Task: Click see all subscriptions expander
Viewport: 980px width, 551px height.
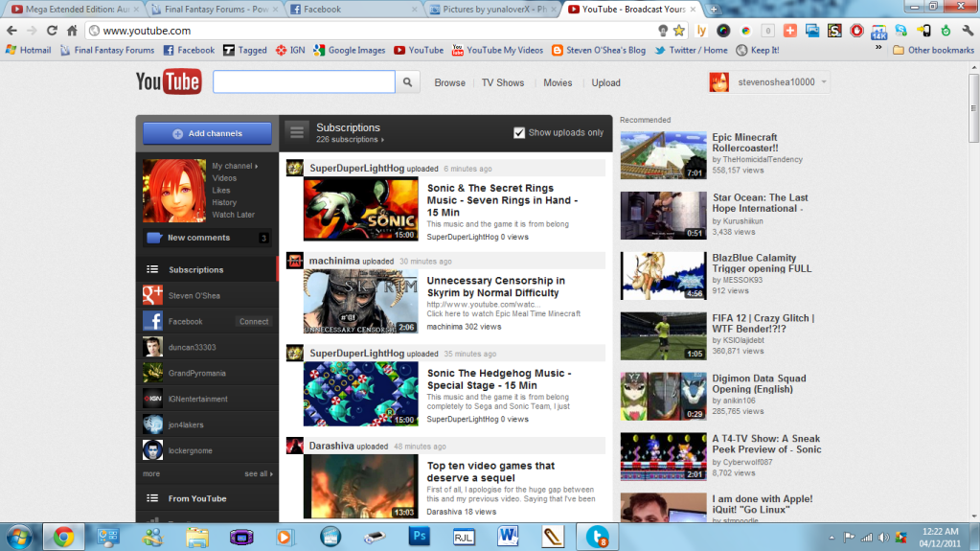Action: point(258,473)
